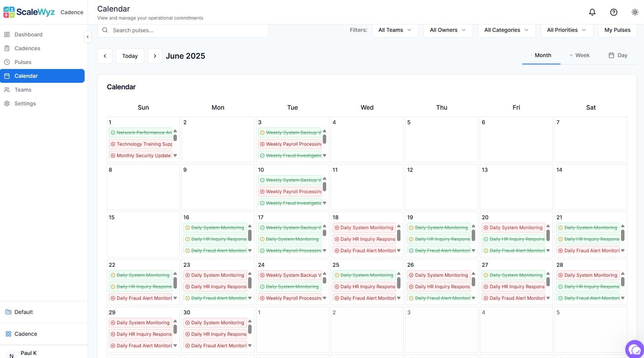Switch to the Day view tab
Image resolution: width=644 pixels, height=358 pixels.
point(617,55)
